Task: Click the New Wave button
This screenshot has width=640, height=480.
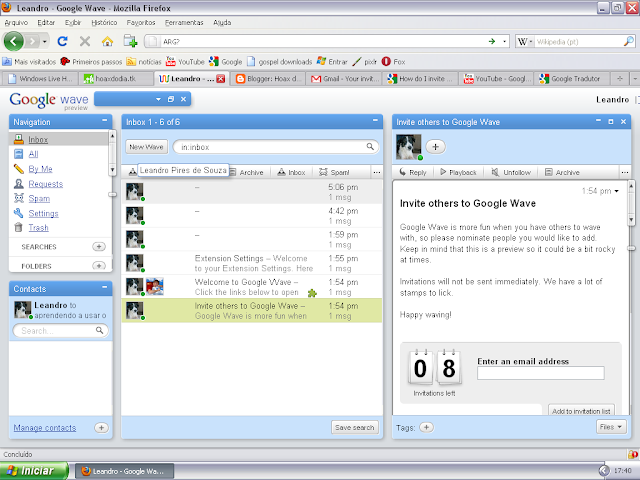Action: 147,147
